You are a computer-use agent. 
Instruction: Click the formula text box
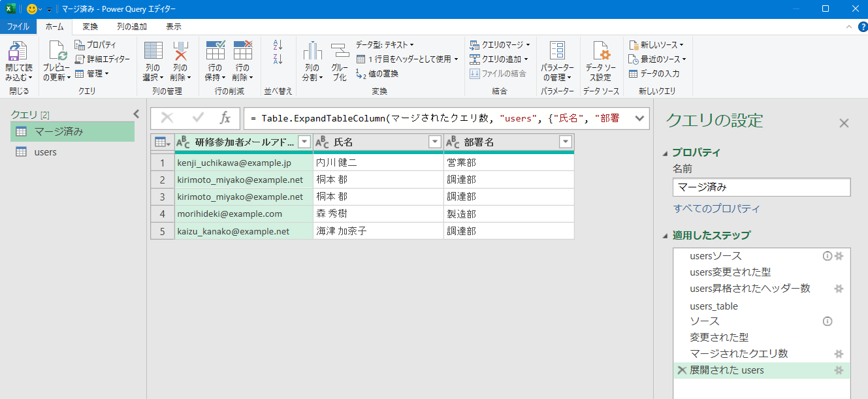[x=436, y=118]
